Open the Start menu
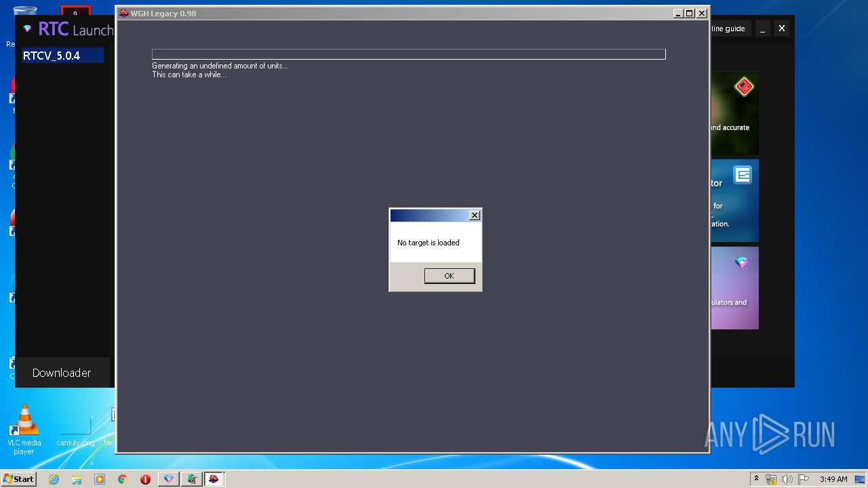The image size is (868, 488). 18,479
